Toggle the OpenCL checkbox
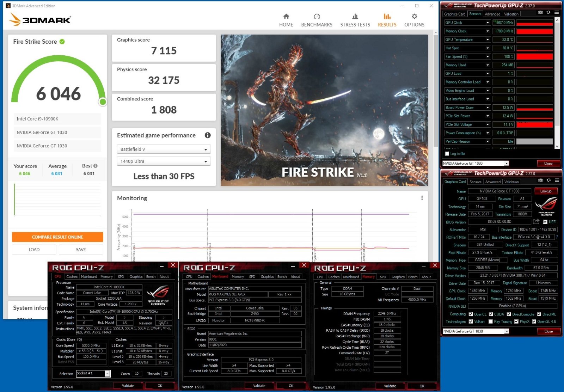 (x=471, y=314)
